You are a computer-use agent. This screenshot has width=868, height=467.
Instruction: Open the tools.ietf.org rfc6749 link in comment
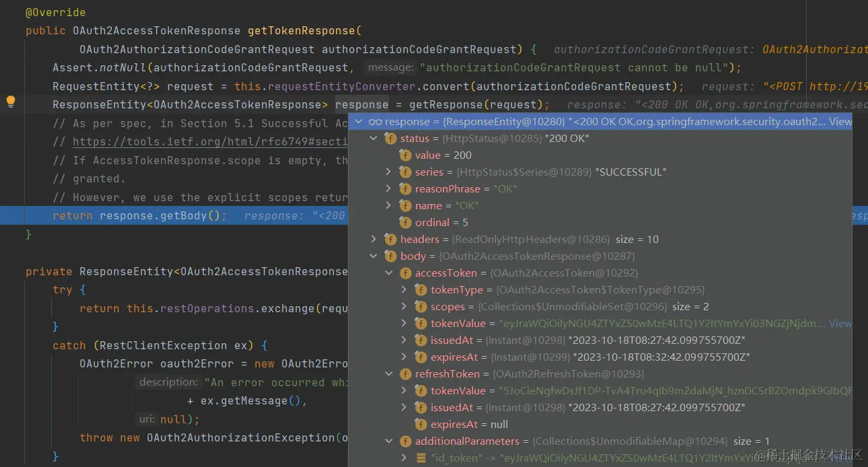(x=211, y=142)
